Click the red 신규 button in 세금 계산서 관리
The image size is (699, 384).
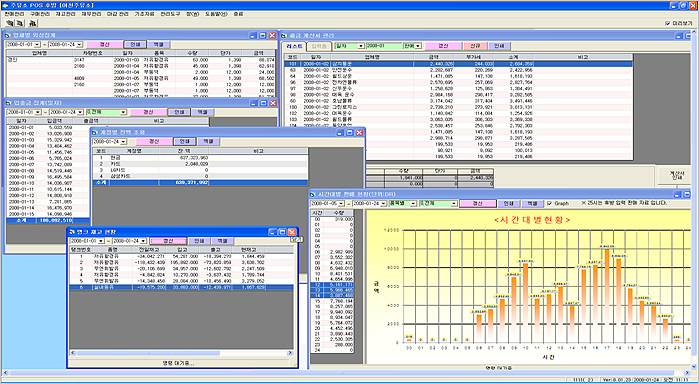click(x=475, y=46)
